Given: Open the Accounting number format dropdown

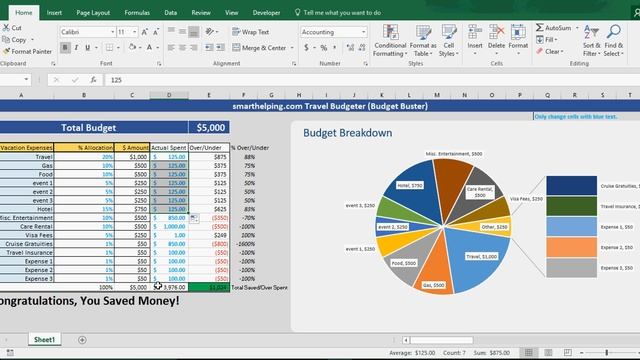Looking at the screenshot, I should (363, 32).
